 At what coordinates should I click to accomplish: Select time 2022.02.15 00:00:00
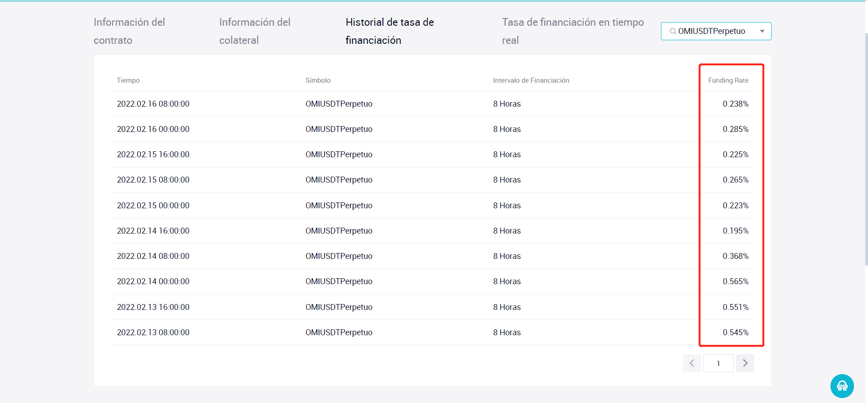coord(153,206)
